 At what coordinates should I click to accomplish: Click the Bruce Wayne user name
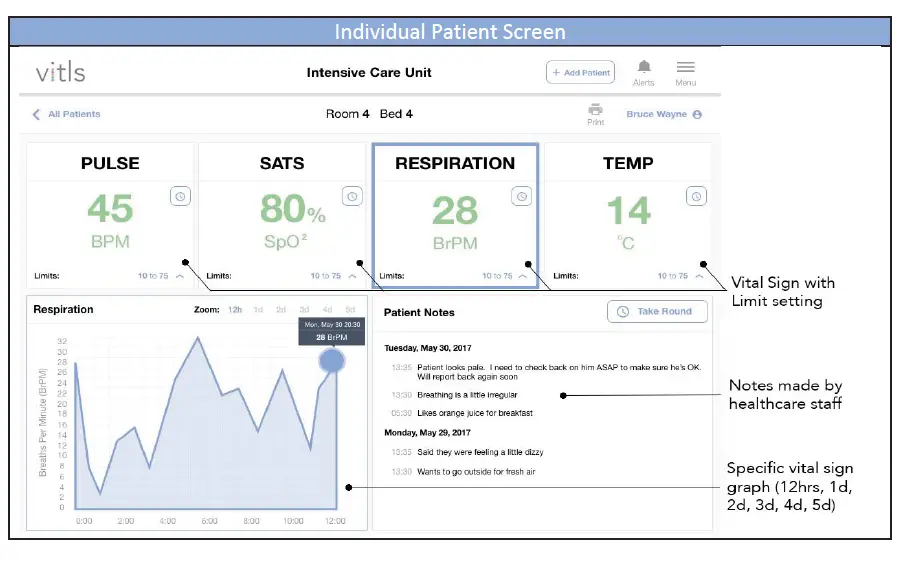pos(656,114)
